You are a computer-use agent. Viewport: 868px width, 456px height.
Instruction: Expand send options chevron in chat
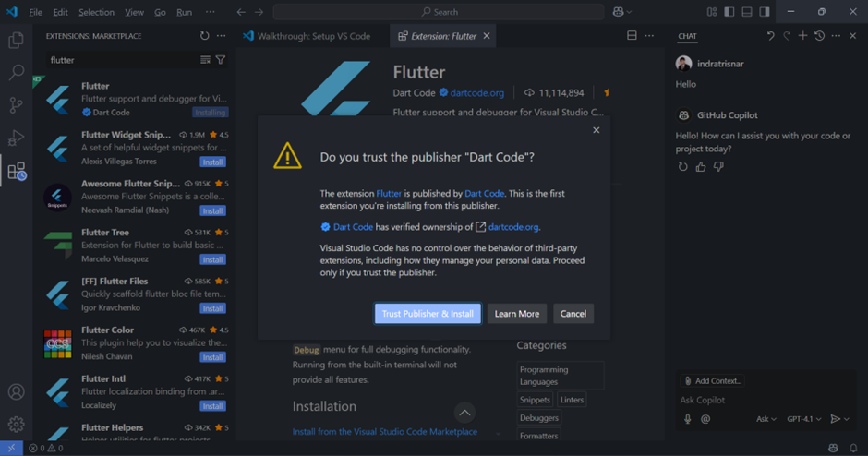pyautogui.click(x=847, y=419)
